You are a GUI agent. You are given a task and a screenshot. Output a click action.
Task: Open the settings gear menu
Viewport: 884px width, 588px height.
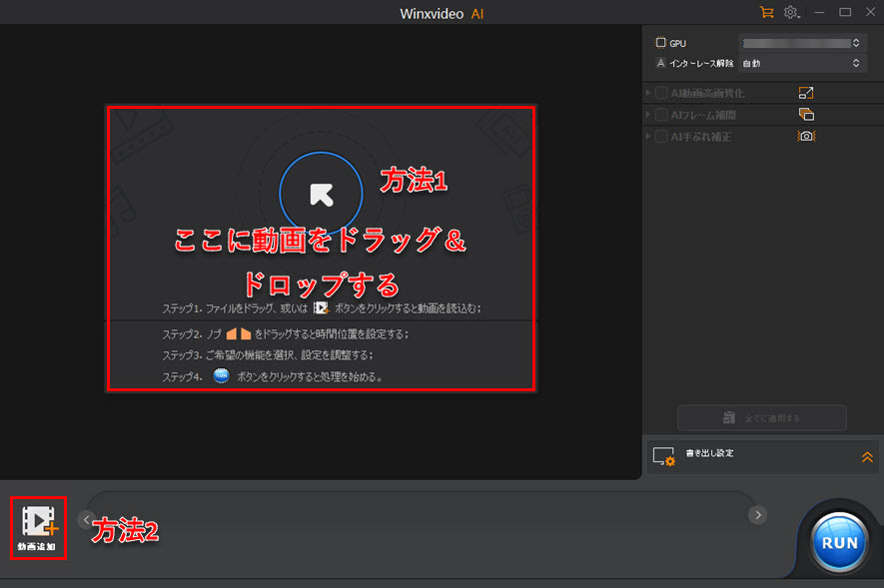point(791,12)
